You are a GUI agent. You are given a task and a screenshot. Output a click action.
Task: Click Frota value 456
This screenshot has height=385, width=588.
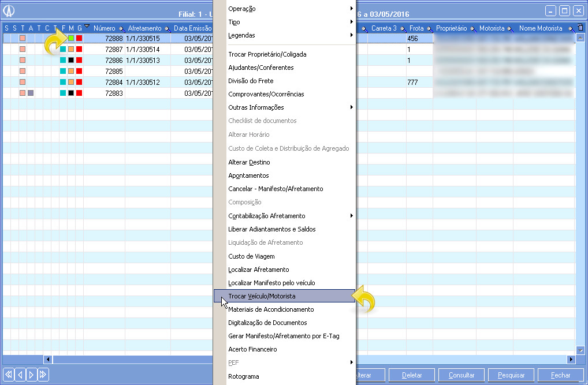click(412, 38)
